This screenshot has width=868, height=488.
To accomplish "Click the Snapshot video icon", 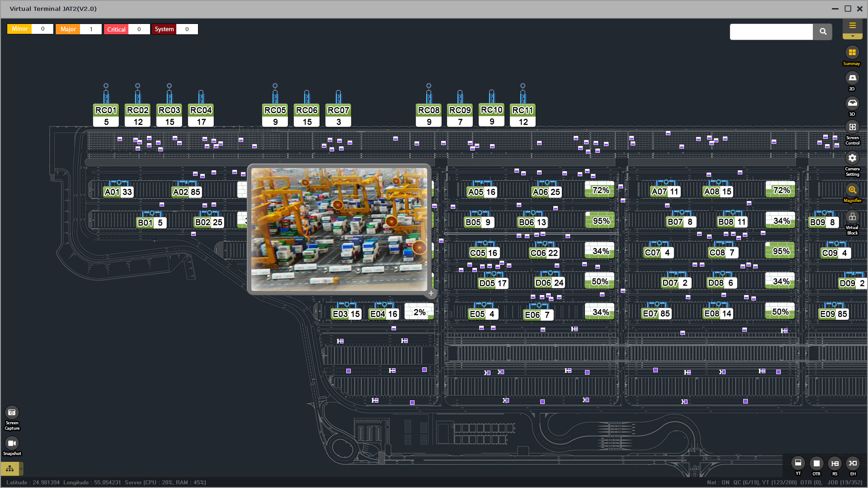I will pyautogui.click(x=12, y=443).
